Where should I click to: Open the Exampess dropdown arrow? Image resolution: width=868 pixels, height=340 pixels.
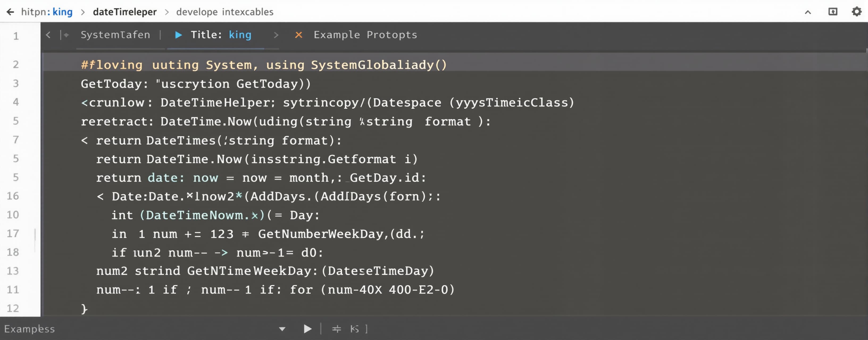282,329
